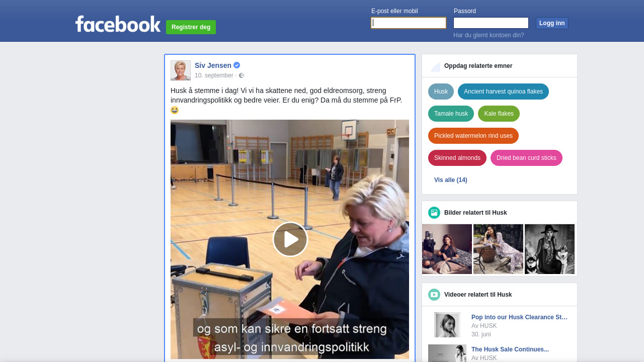Choose the Kale flakes topic tag
The image size is (644, 362).
pyautogui.click(x=499, y=114)
